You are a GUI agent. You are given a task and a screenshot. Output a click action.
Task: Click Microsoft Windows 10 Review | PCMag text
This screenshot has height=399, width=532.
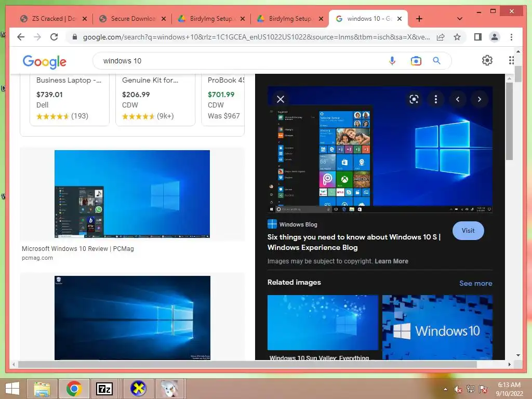click(78, 249)
